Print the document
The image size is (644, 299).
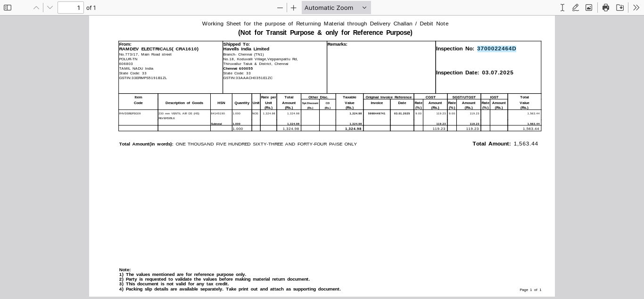[x=606, y=8]
